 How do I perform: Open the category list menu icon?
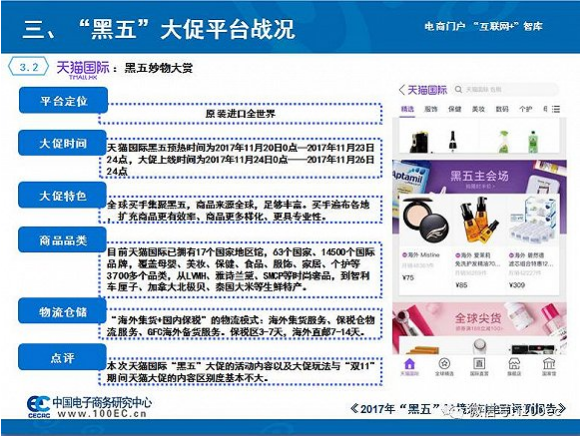(556, 109)
